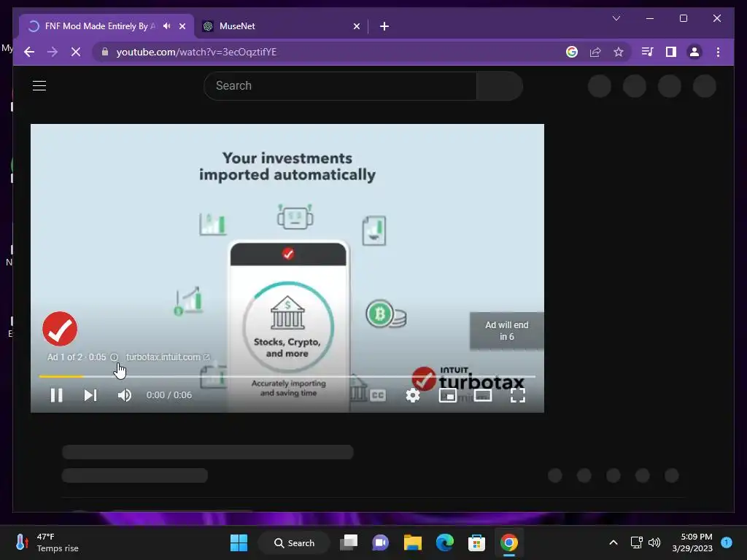Launch Teams Chat from taskbar

pyautogui.click(x=381, y=542)
